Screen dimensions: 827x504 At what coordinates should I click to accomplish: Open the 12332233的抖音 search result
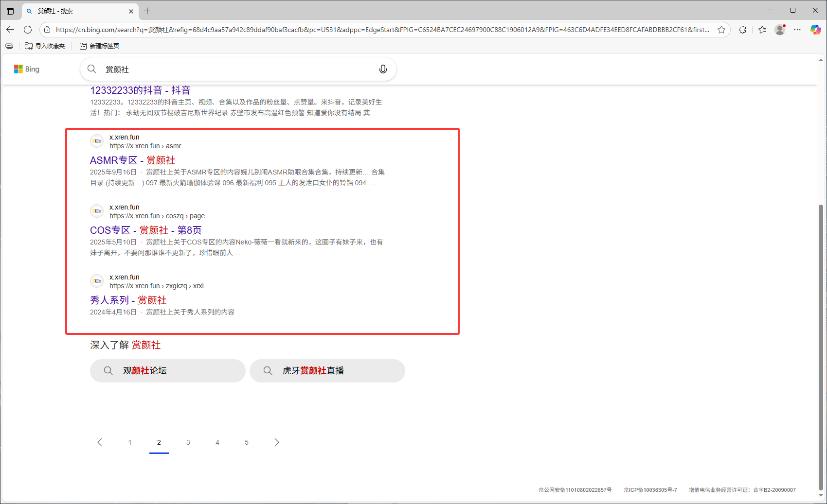(x=140, y=90)
